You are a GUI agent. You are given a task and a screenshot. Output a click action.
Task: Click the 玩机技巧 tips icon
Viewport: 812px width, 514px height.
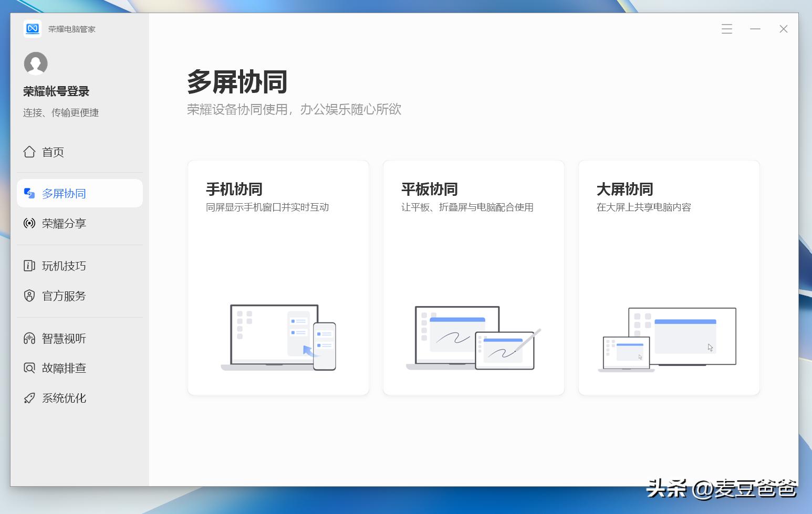pyautogui.click(x=29, y=266)
